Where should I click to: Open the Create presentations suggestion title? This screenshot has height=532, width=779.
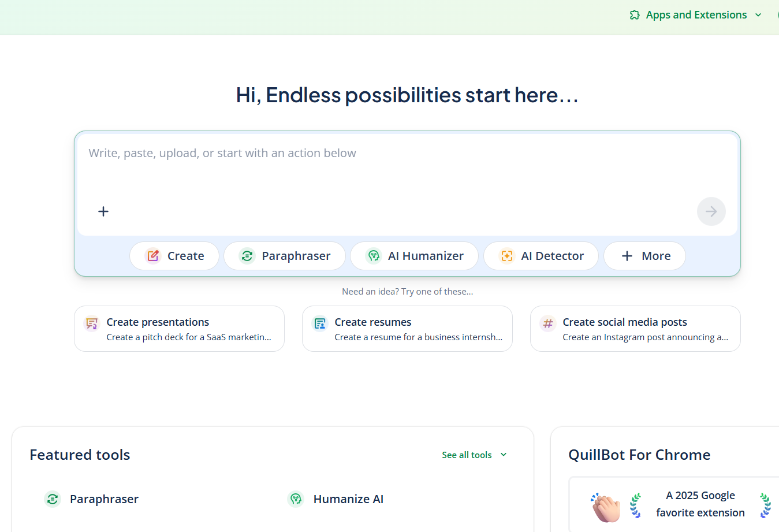158,322
